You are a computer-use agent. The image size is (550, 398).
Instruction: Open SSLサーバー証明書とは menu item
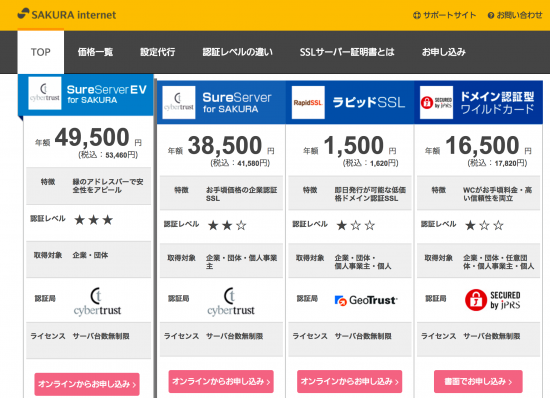pyautogui.click(x=347, y=52)
